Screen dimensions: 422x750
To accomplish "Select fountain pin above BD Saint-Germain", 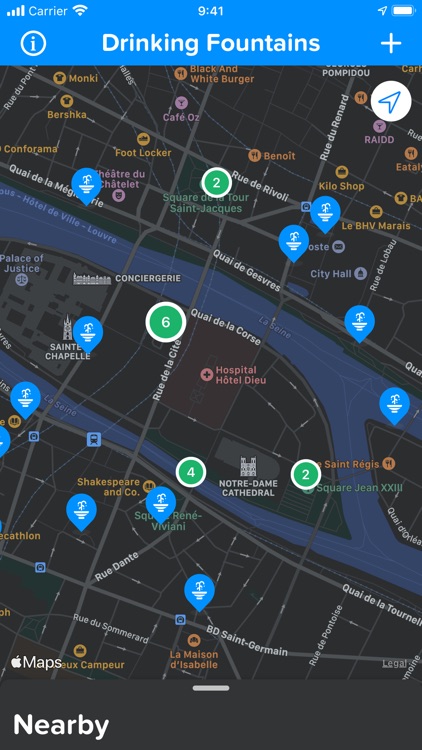I will [200, 593].
